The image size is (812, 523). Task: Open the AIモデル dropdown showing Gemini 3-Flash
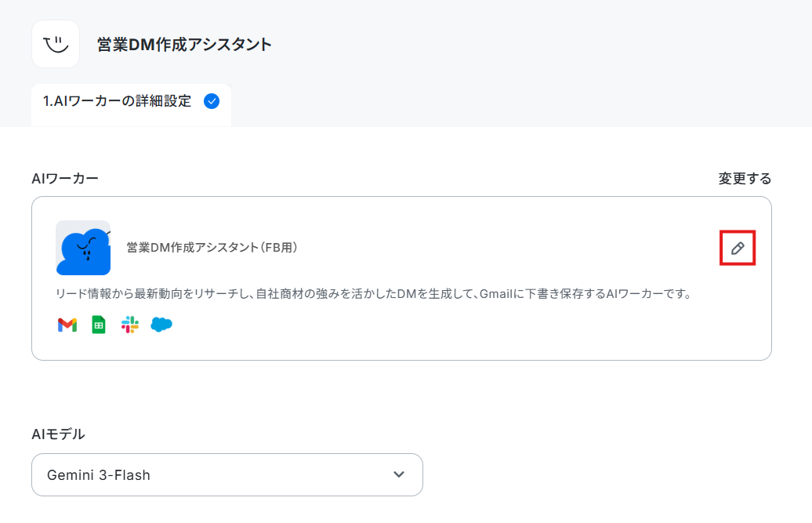[x=227, y=475]
